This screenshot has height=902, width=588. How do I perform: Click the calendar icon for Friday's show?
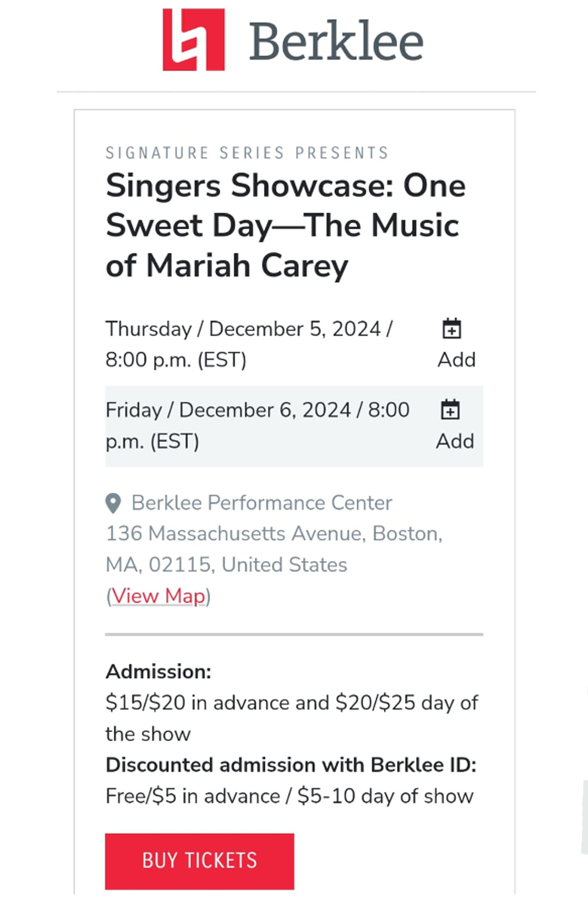(450, 410)
